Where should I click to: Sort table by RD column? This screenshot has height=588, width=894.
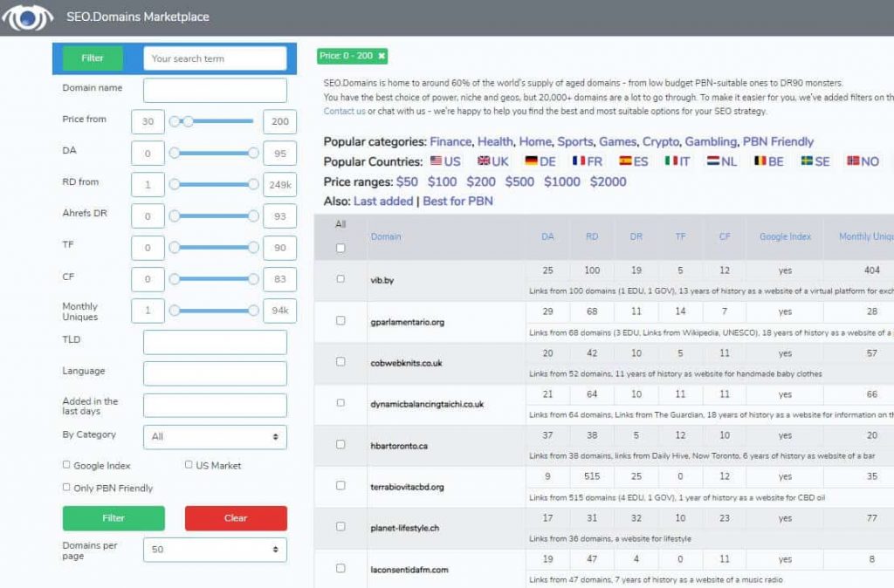pos(592,236)
